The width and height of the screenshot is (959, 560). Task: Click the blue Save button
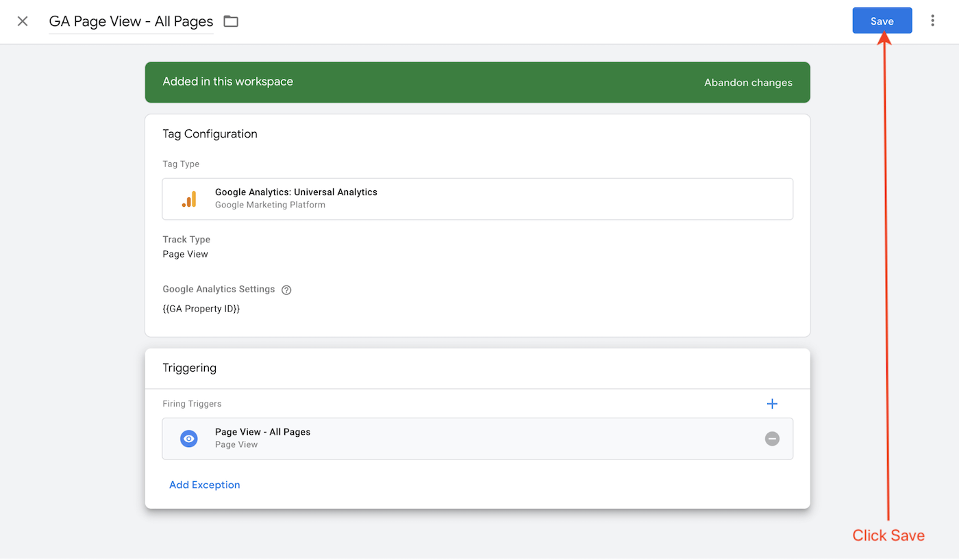click(x=882, y=21)
